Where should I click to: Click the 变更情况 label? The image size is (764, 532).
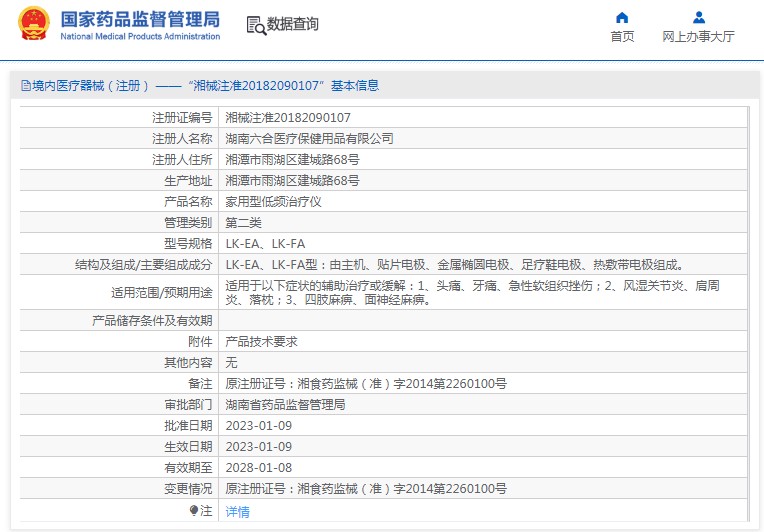pos(188,488)
